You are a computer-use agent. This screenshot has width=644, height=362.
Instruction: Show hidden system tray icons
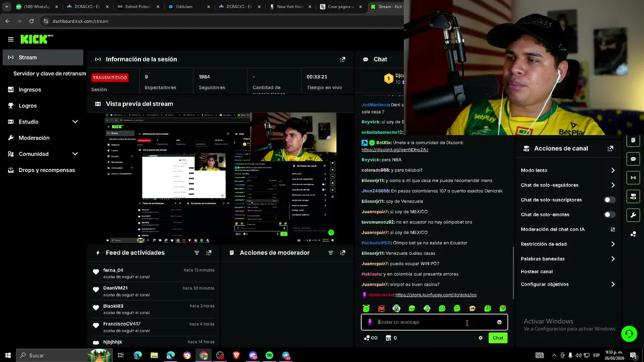(554, 355)
